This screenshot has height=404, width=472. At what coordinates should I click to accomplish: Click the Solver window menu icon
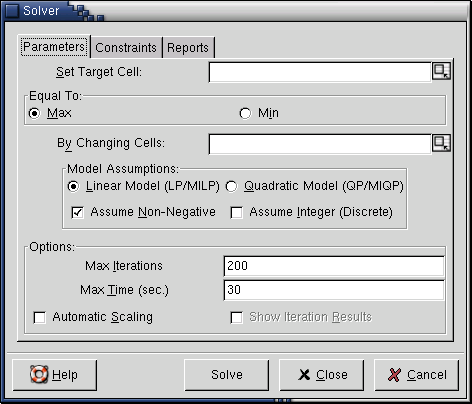point(12,11)
